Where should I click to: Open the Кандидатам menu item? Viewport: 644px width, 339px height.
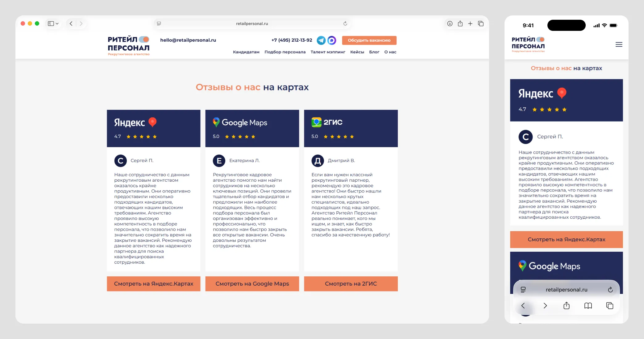pos(246,52)
